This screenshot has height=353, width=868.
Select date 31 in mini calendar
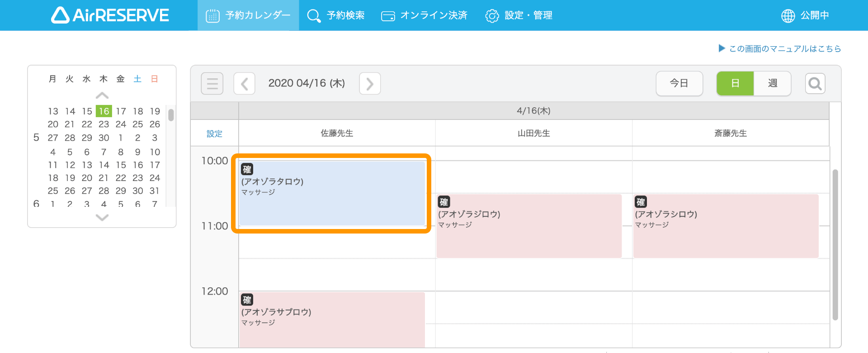155,191
